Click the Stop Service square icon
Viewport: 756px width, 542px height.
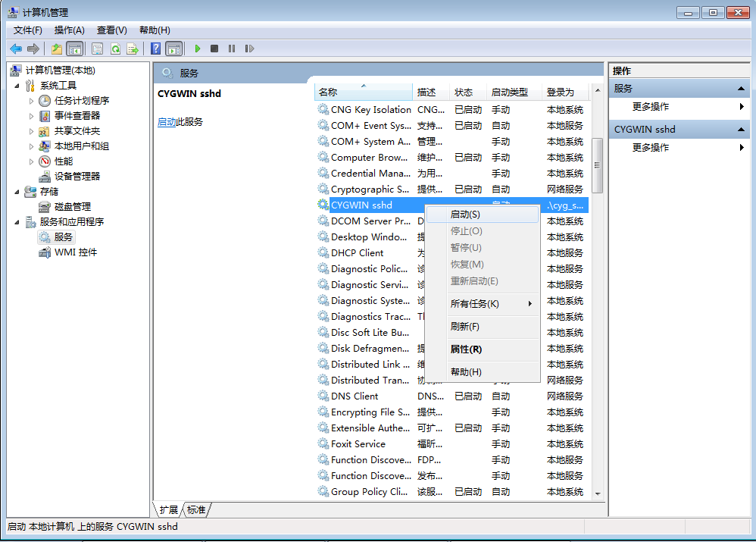[214, 49]
